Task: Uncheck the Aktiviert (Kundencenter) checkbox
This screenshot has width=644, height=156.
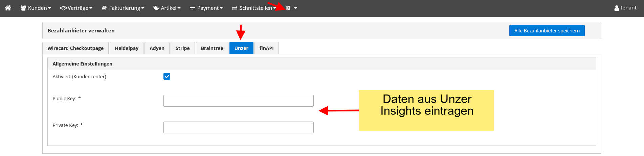Action: pos(167,76)
